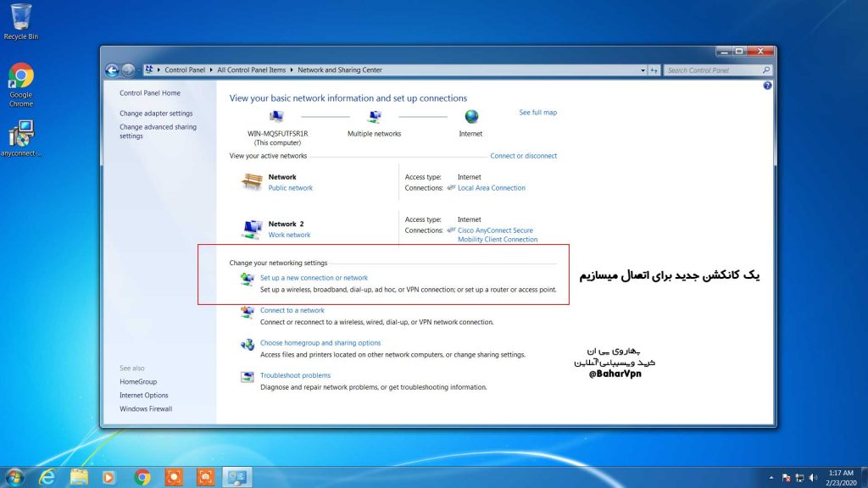Image resolution: width=868 pixels, height=488 pixels.
Task: Click the Back navigation arrow button
Action: 112,70
